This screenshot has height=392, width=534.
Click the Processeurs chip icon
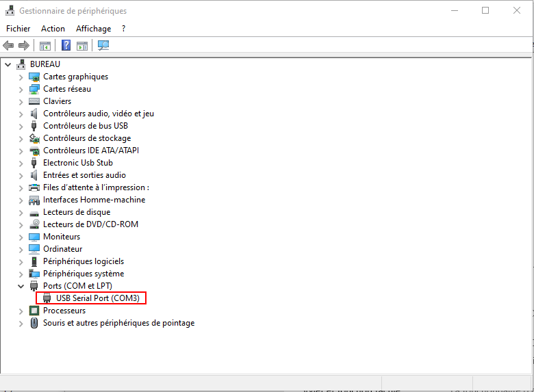tap(34, 311)
